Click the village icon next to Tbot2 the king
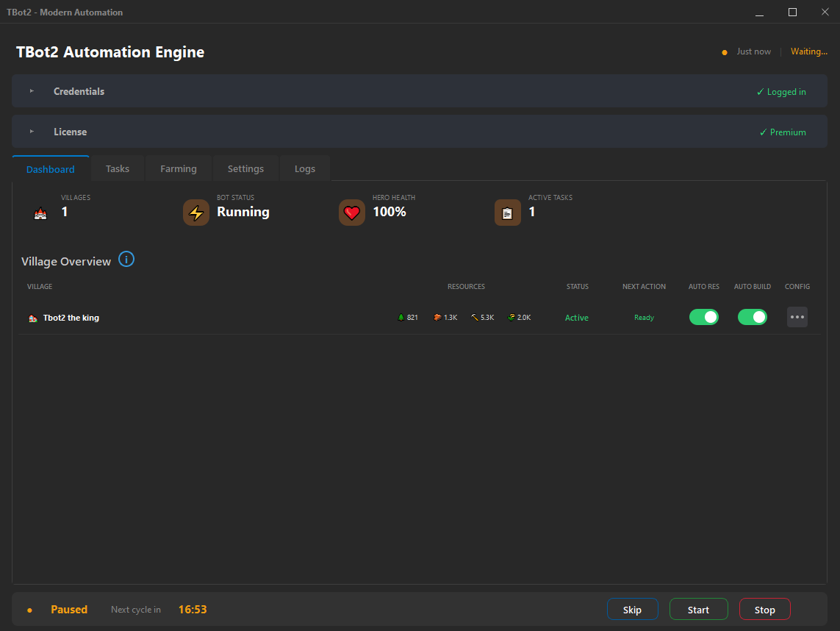This screenshot has width=840, height=631. tap(32, 317)
